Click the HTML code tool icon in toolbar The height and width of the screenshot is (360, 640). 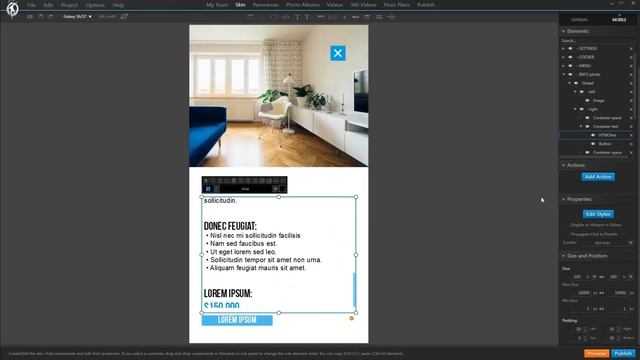point(286,17)
